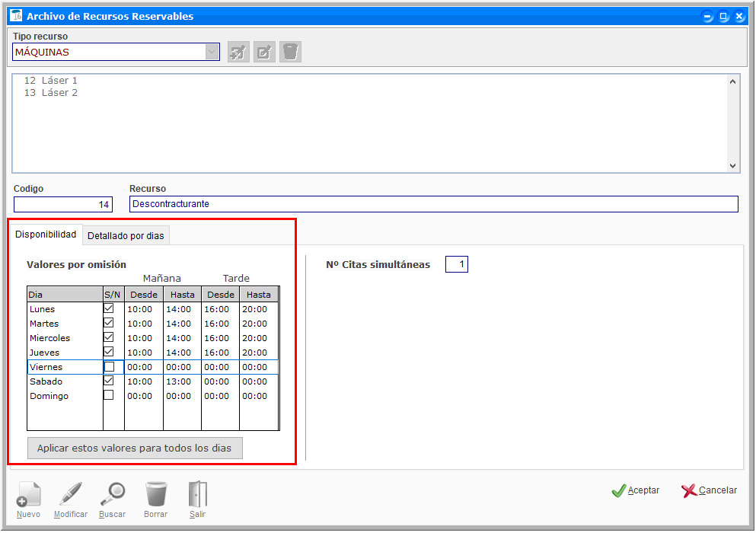The width and height of the screenshot is (756, 533).
Task: Click Viernes afternoon Hasta 00:00 cell
Action: pos(258,367)
